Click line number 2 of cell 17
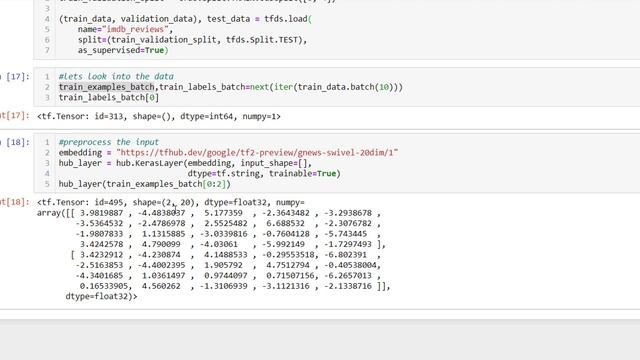Screen dimensions: 640x360 tap(47, 87)
